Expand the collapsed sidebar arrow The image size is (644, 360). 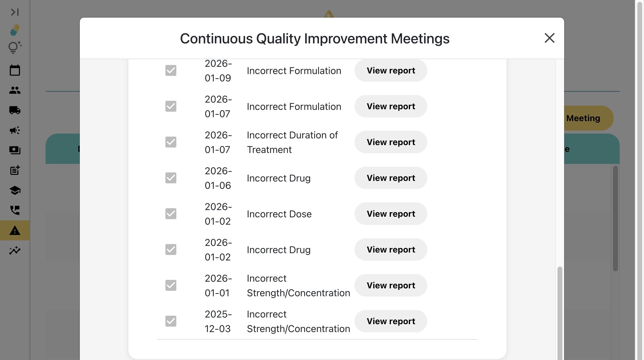[15, 12]
